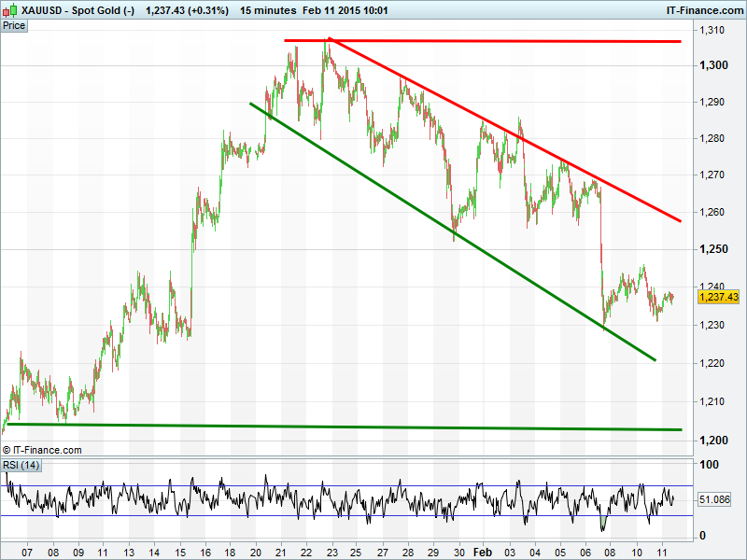Click the Price panel label
The width and height of the screenshot is (747, 560).
14,25
